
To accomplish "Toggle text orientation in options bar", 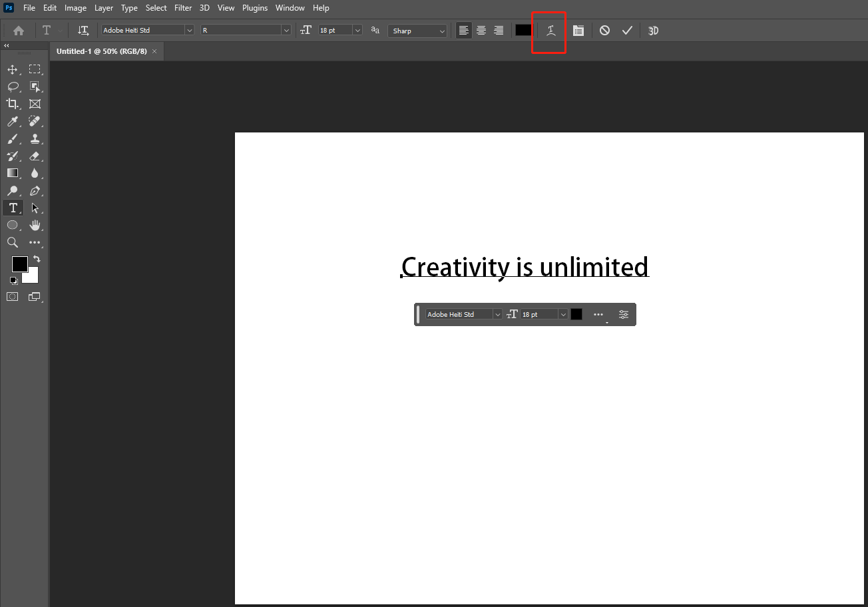I will pyautogui.click(x=83, y=31).
